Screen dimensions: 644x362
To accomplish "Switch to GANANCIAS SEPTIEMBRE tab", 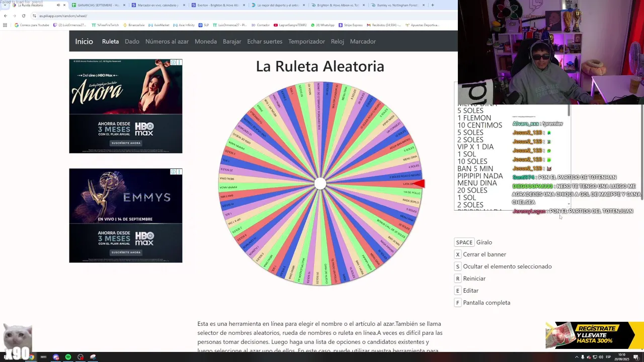I will 98,5.
